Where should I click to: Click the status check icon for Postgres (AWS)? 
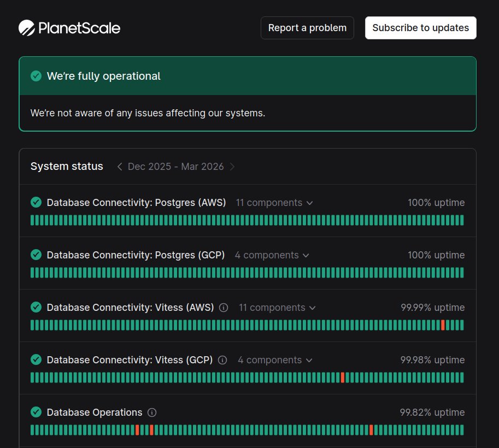36,202
